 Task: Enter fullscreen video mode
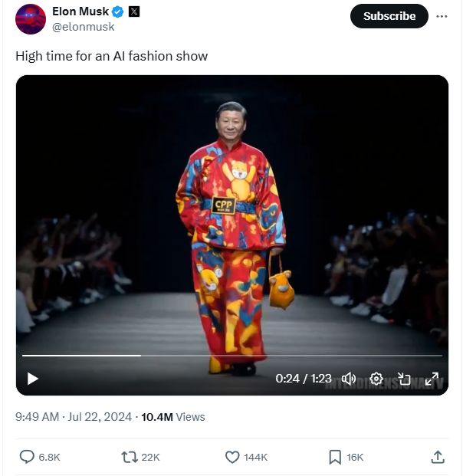432,379
